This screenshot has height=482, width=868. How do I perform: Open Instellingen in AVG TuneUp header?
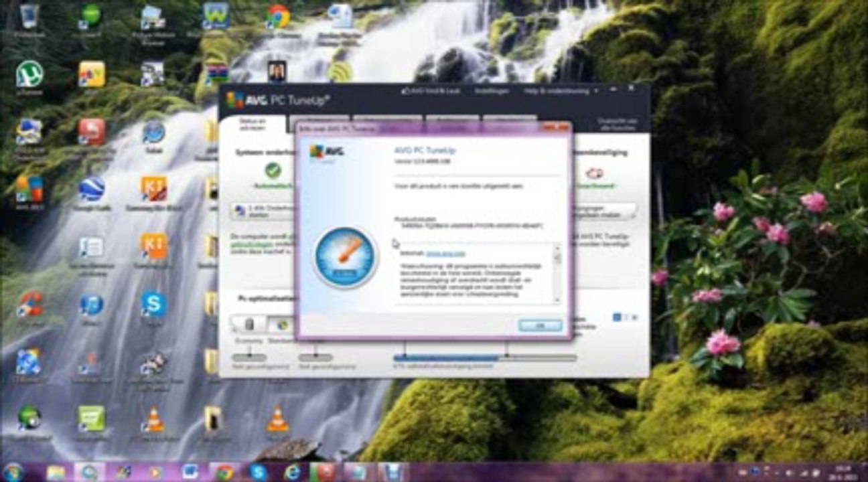coord(492,90)
